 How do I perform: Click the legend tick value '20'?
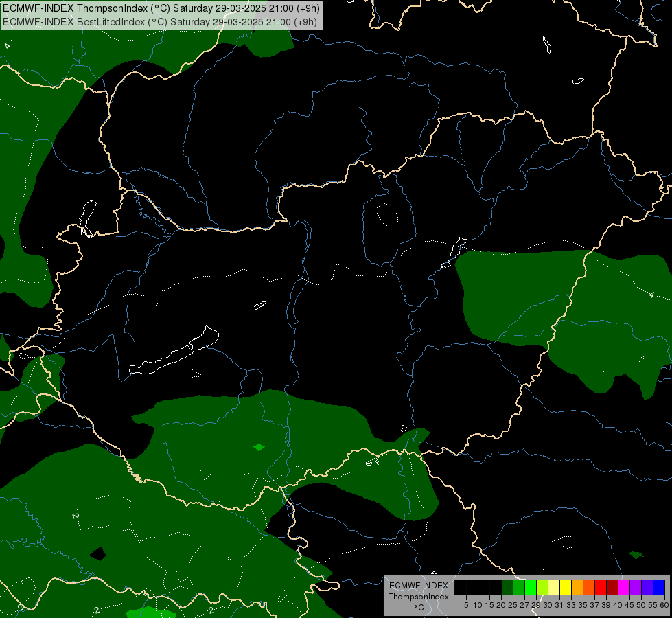(x=501, y=605)
